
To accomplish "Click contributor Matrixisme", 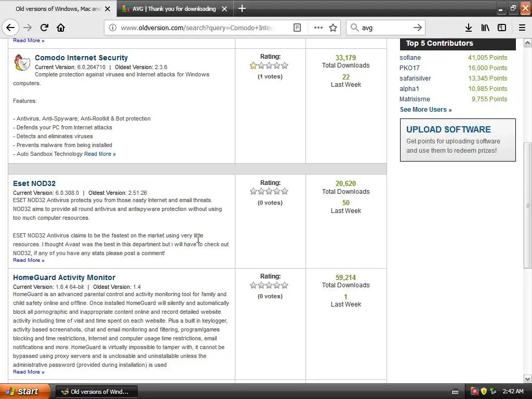I will click(415, 99).
